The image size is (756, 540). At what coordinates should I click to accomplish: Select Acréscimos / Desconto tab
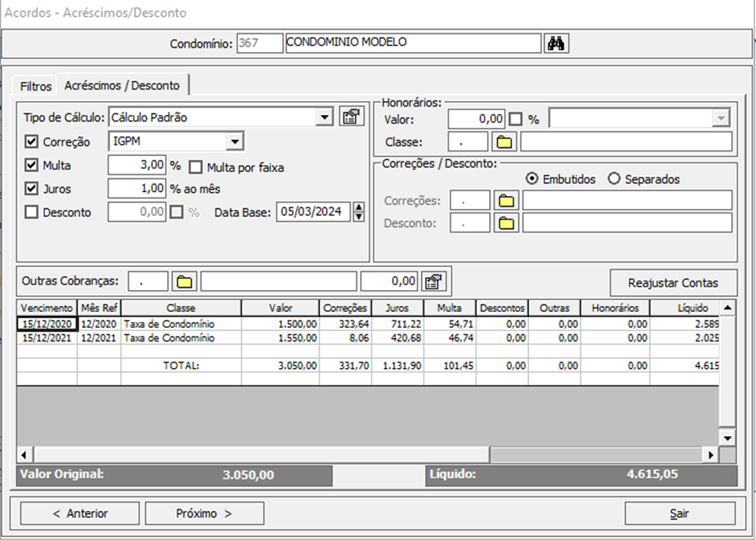coord(122,86)
